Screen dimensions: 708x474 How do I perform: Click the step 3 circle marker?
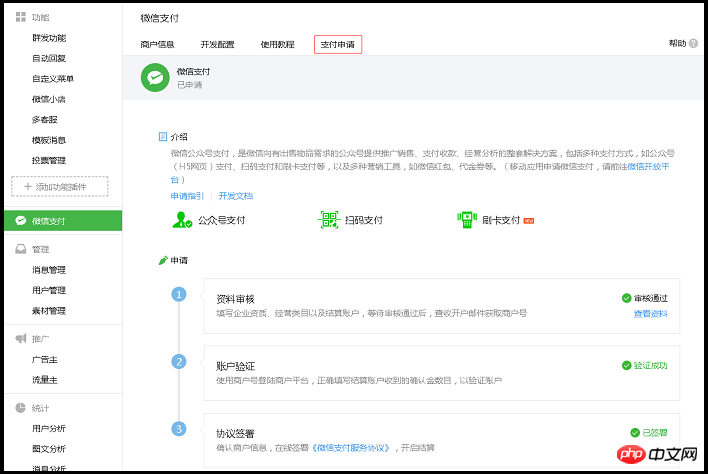point(179,429)
